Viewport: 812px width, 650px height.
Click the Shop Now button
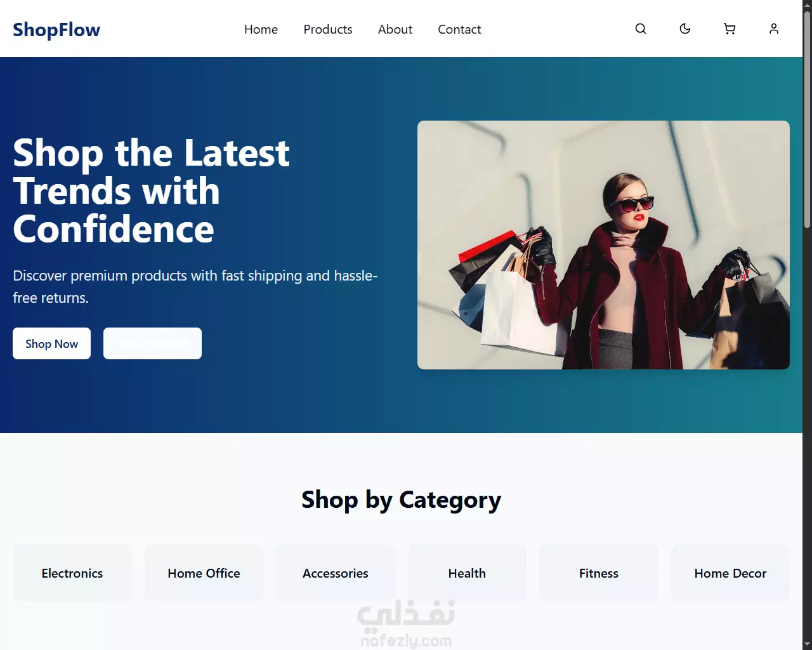pos(51,343)
